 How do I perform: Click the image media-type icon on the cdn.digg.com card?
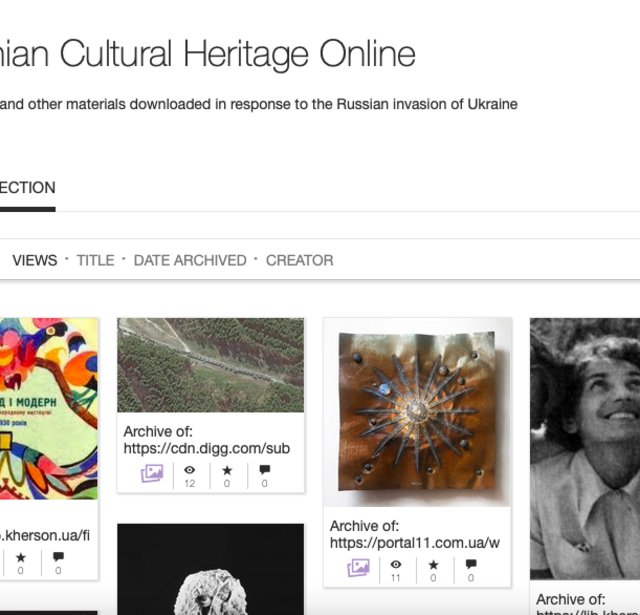click(x=152, y=473)
